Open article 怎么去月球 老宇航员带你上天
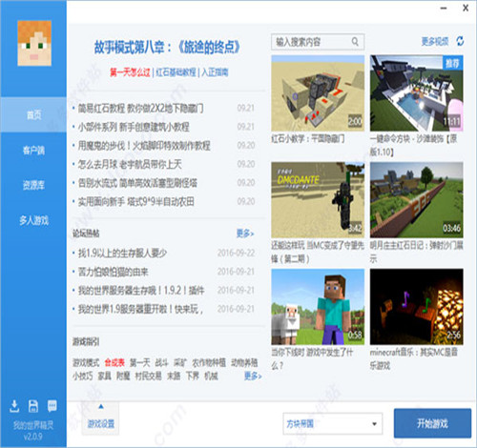Image resolution: width=477 pixels, height=448 pixels. 130,165
